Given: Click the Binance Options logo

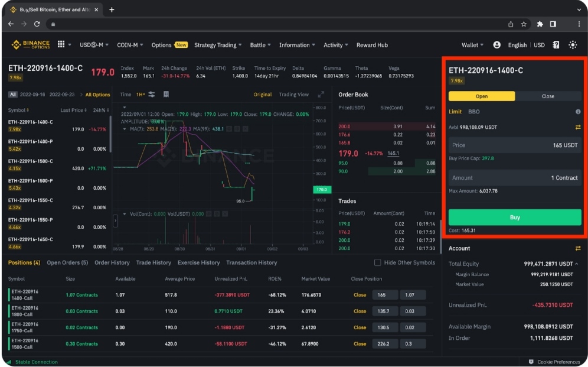Looking at the screenshot, I should (31, 45).
